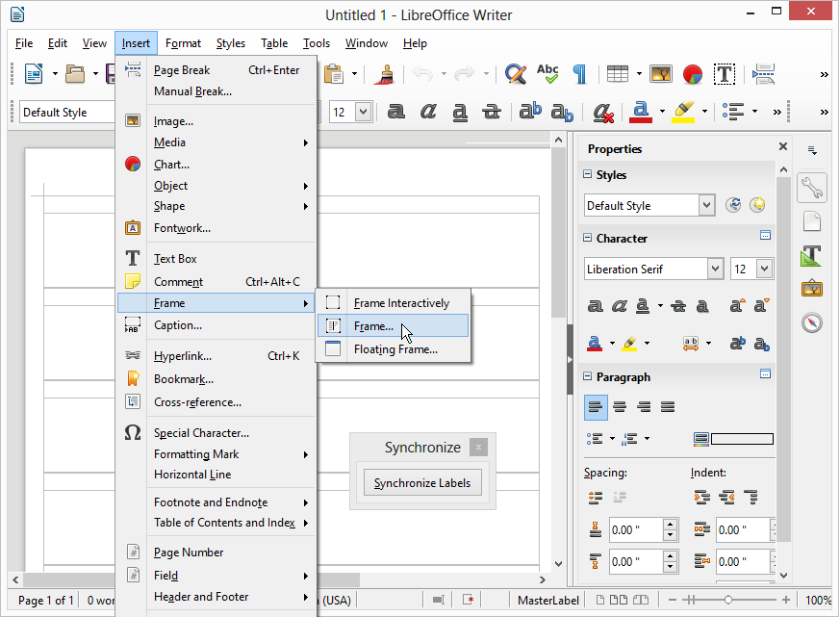Click paragraph background color bar

[x=742, y=439]
